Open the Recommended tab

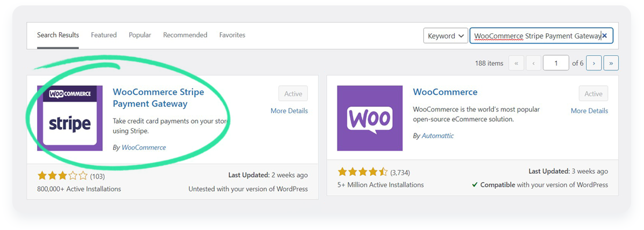pos(185,35)
